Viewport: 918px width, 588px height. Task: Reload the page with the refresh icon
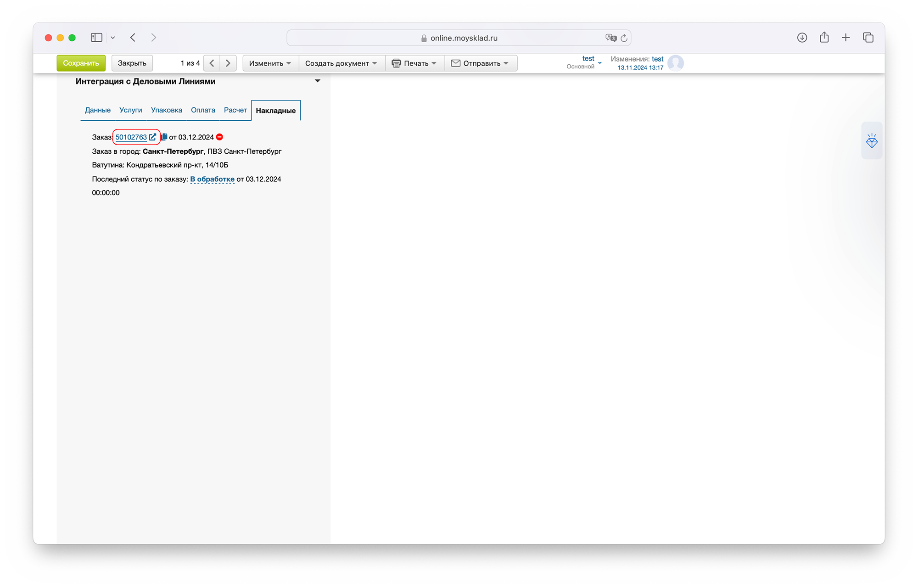624,38
